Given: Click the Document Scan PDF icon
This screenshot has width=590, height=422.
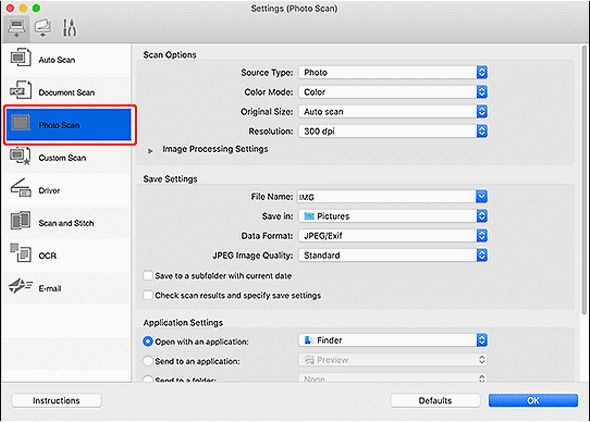Looking at the screenshot, I should click(21, 90).
